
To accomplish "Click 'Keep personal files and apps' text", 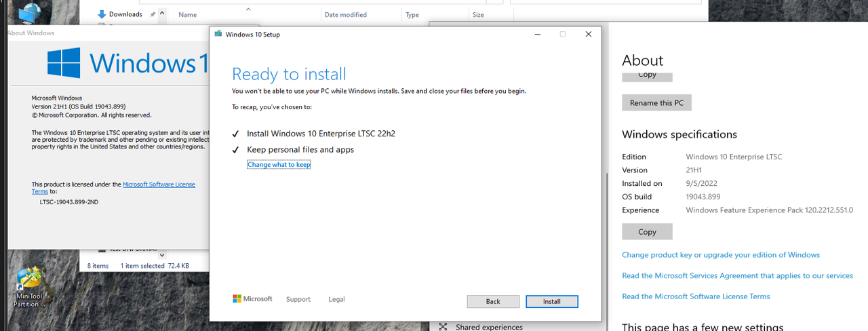I will point(300,150).
